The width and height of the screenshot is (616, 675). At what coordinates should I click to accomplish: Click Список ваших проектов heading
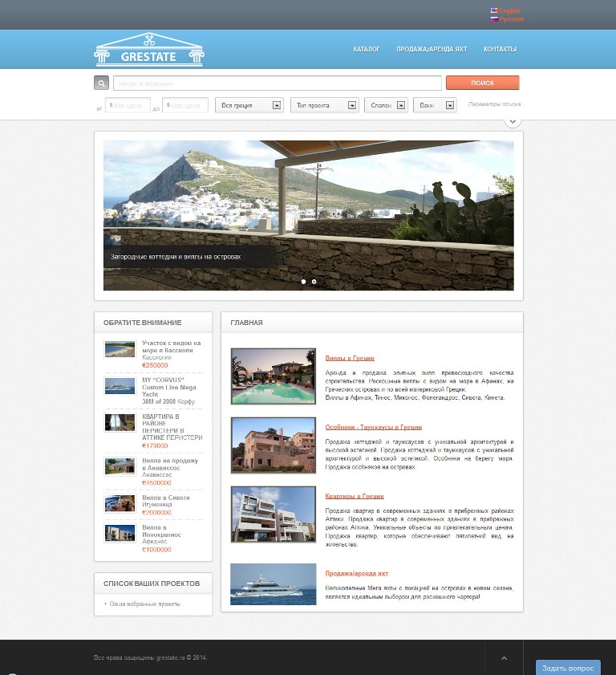pyautogui.click(x=152, y=584)
